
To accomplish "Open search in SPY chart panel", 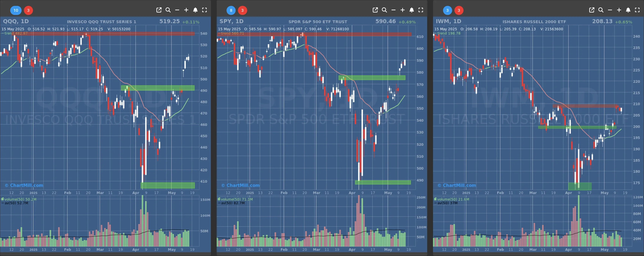I will pos(384,10).
